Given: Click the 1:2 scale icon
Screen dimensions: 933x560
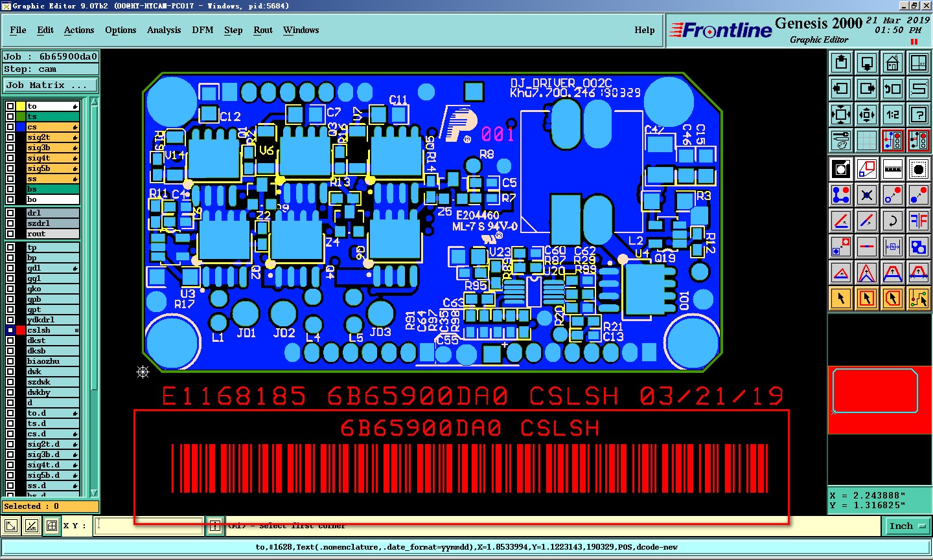Looking at the screenshot, I should pos(893,115).
